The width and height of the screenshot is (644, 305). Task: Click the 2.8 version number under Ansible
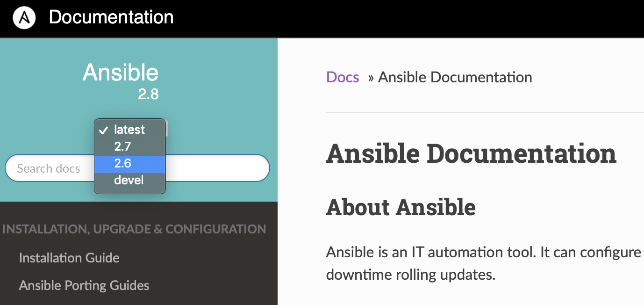(148, 94)
